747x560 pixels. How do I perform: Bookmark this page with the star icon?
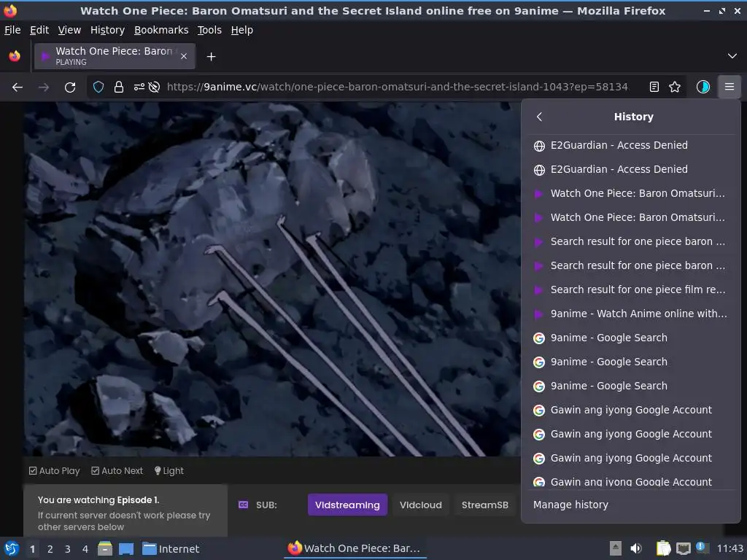click(x=675, y=87)
